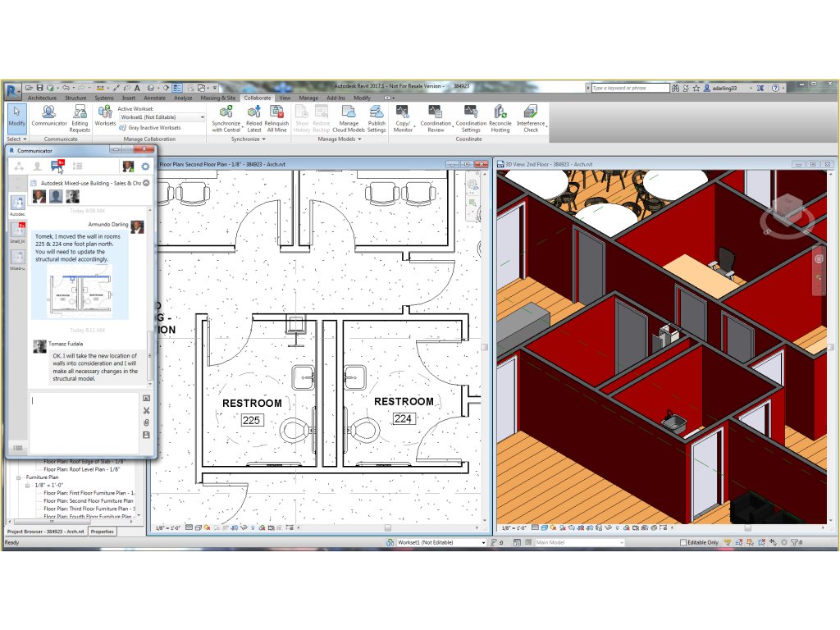840x630 pixels.
Task: Click the scissors screen-capture icon in Communicator
Action: [x=146, y=410]
